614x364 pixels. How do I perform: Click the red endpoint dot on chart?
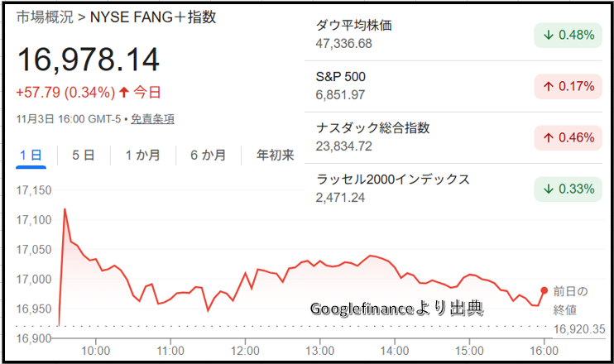point(544,290)
